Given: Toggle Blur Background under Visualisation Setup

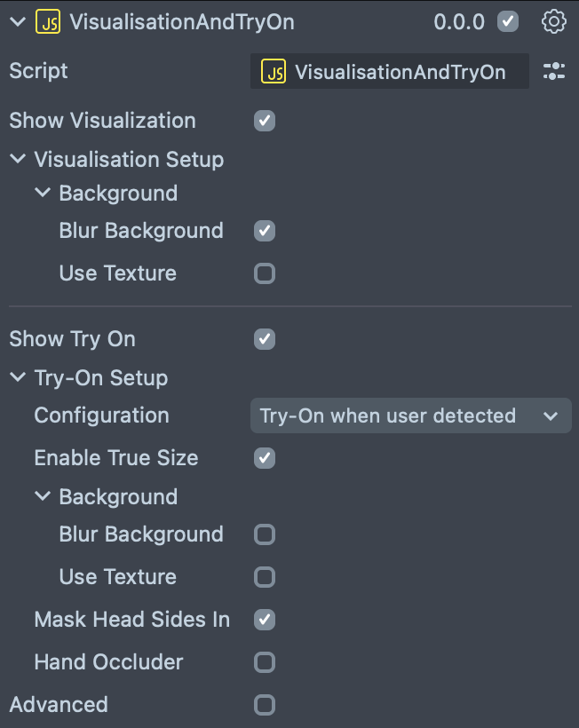Looking at the screenshot, I should point(265,231).
